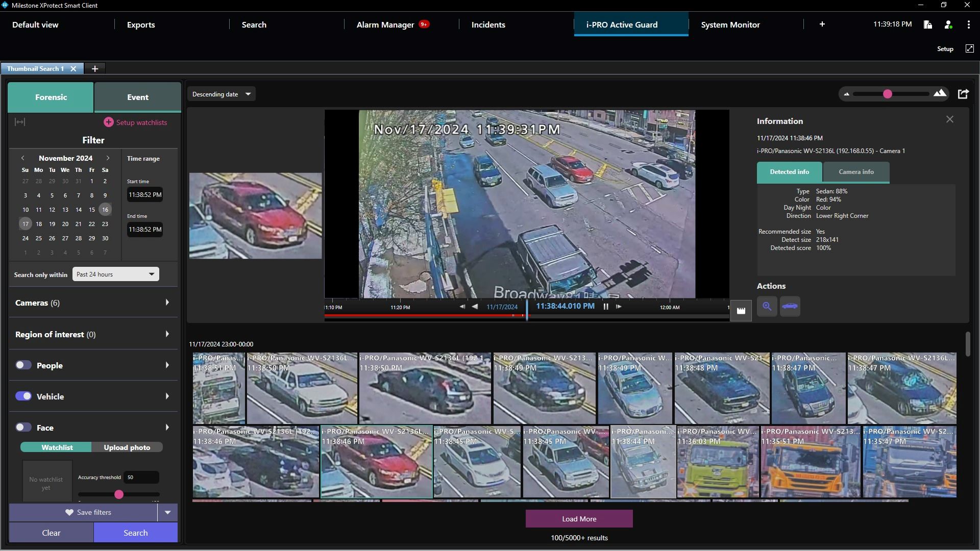
Task: Jump to previous sequence in timeline
Action: point(462,307)
